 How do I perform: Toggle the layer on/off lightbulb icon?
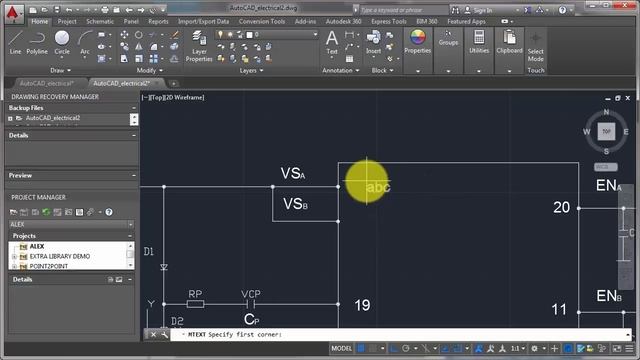click(x=220, y=35)
